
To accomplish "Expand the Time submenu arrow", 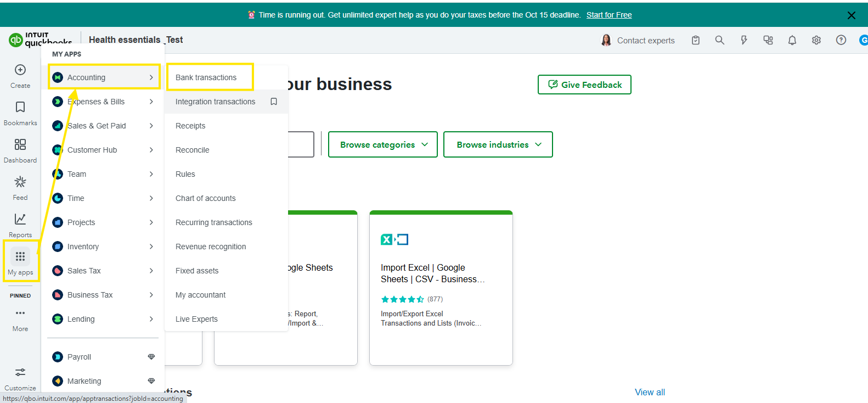I will [x=151, y=198].
